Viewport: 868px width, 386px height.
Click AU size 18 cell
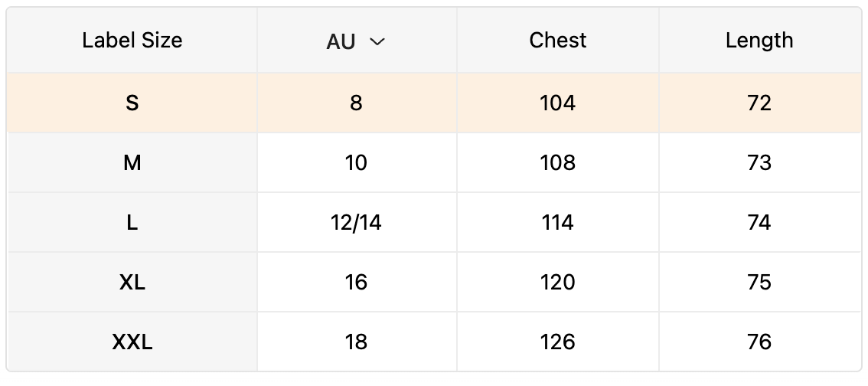[x=356, y=342]
